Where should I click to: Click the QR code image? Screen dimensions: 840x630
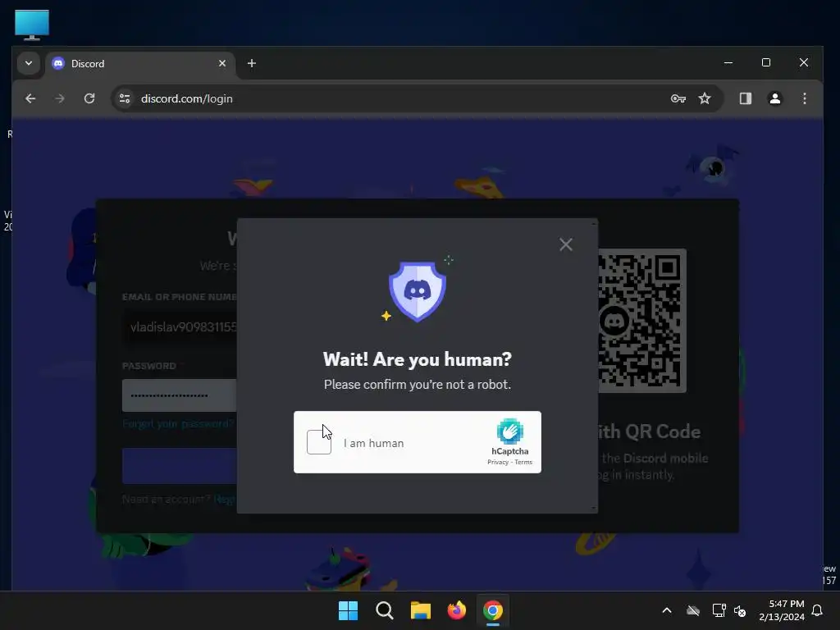[641, 321]
